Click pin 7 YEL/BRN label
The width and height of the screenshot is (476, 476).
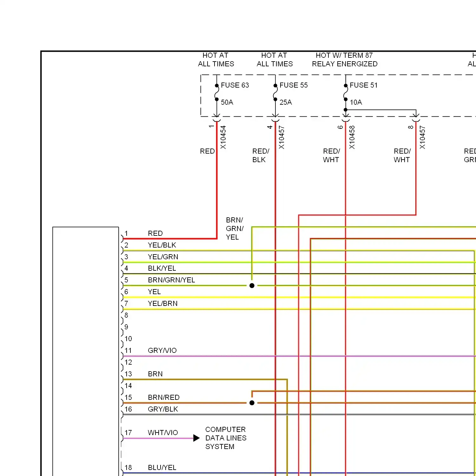tap(162, 303)
